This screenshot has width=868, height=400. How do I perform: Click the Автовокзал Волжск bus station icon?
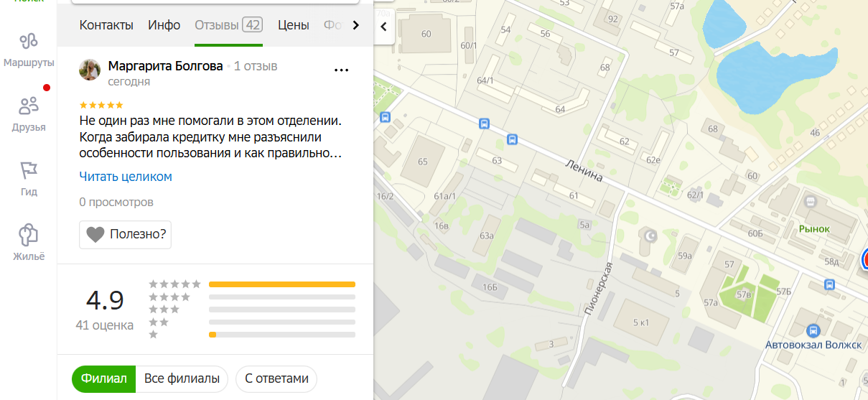(813, 330)
